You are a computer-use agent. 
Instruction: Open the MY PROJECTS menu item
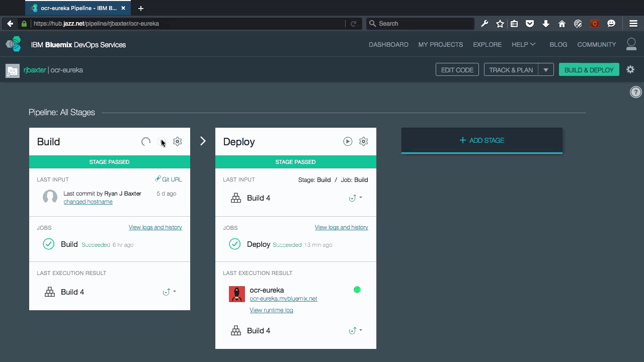coord(440,45)
